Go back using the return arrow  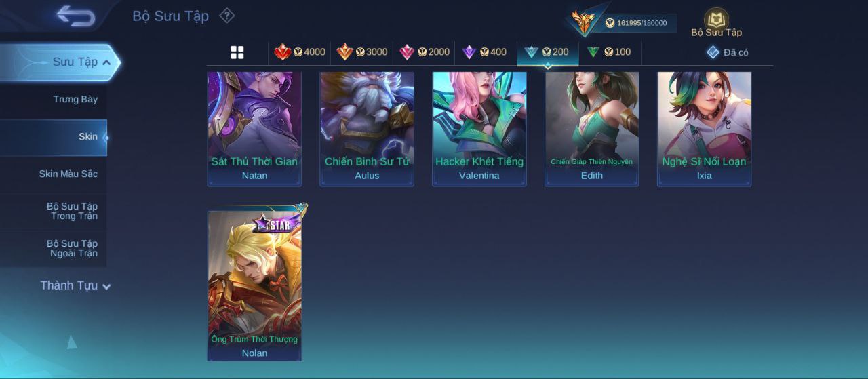tap(75, 15)
